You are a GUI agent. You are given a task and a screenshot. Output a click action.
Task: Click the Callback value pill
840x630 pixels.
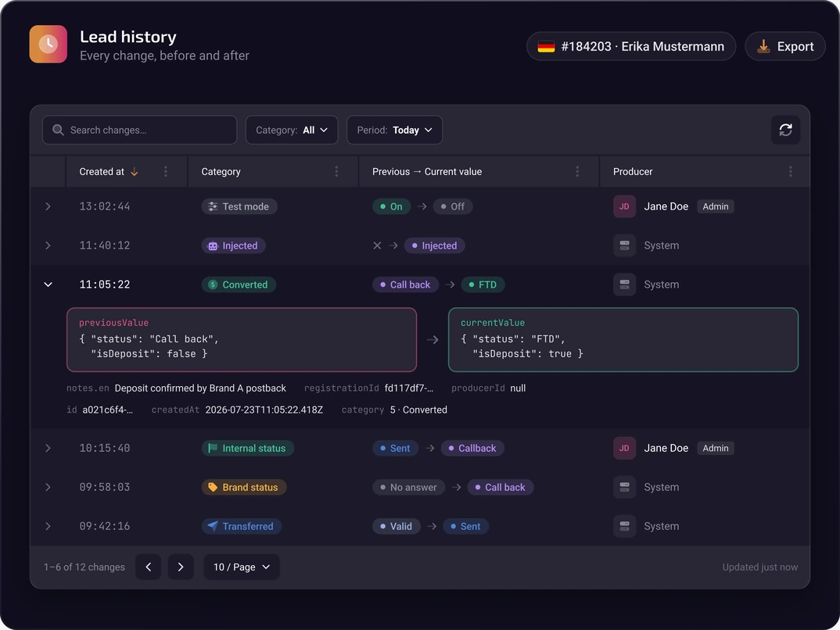click(472, 448)
